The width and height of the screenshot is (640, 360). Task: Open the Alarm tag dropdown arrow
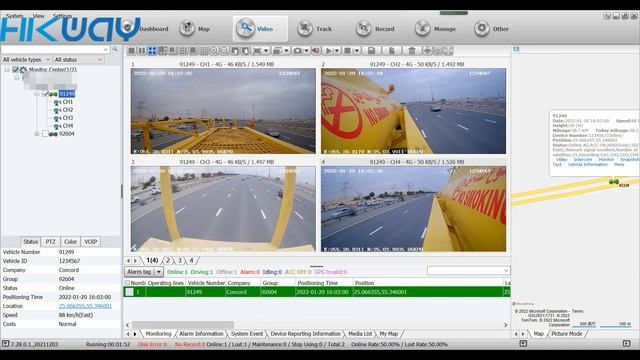tap(159, 271)
